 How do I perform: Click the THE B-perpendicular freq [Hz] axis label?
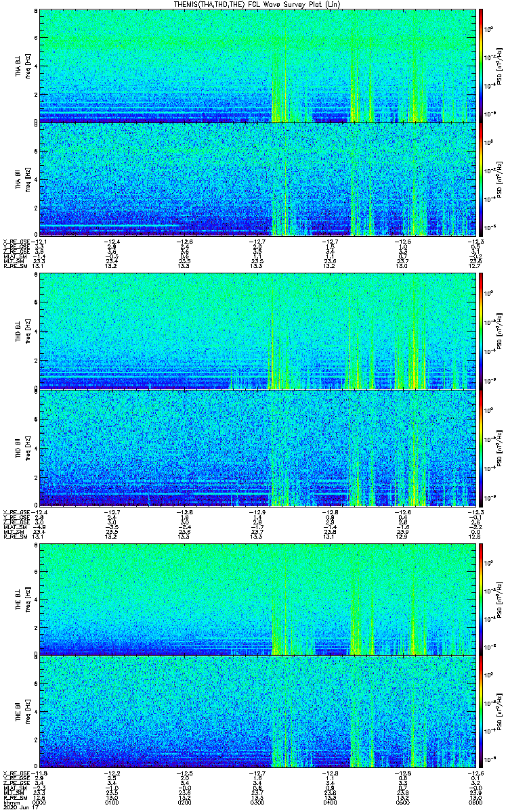27,600
